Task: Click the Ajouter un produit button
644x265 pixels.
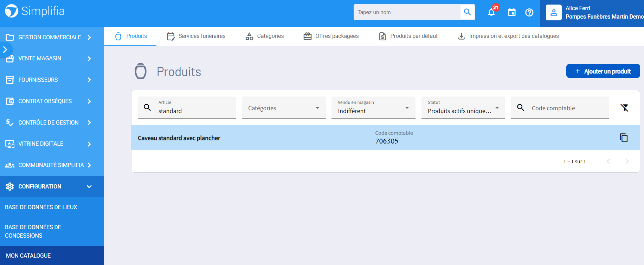Action: [x=603, y=71]
